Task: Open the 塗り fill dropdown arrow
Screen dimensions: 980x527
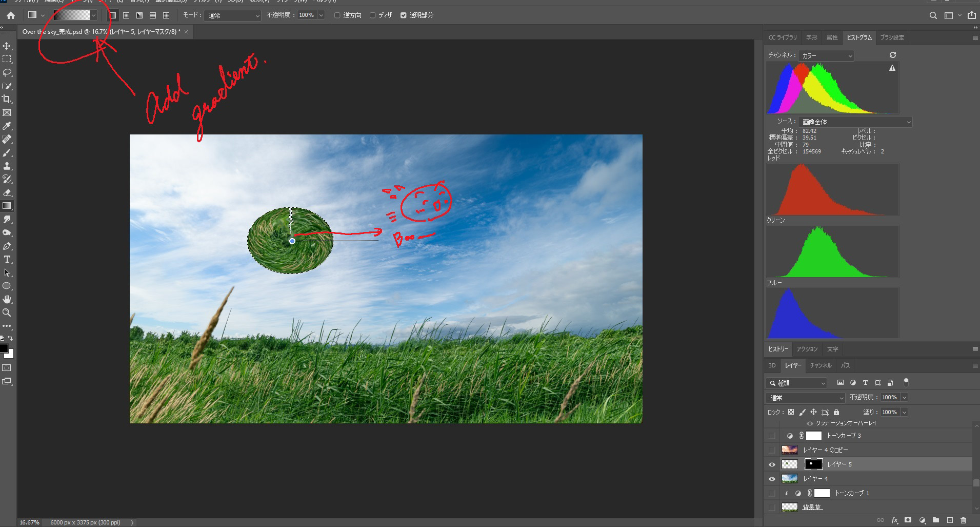Action: point(904,412)
